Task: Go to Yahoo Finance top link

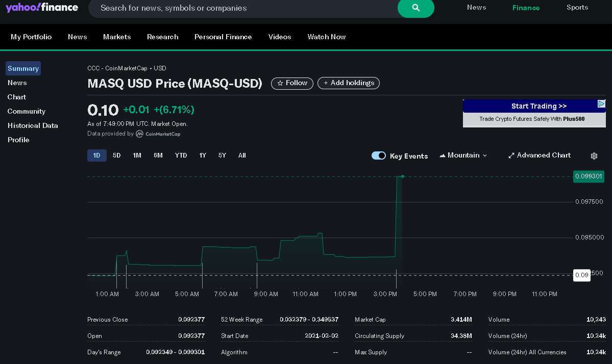Action: 526,8
